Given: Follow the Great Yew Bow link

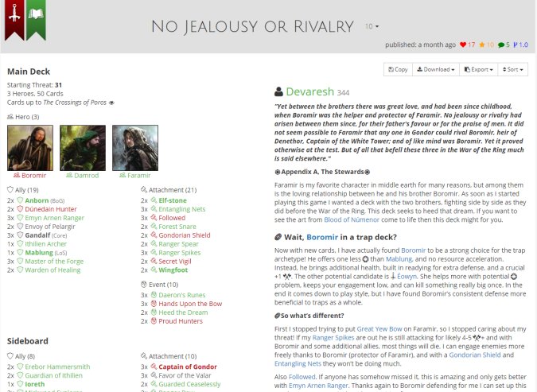Looking at the screenshot, I should [x=379, y=329].
